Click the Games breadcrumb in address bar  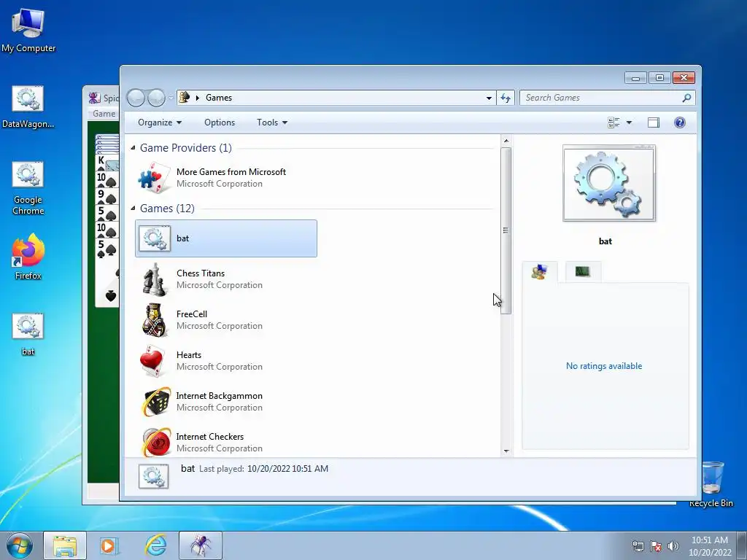219,98
